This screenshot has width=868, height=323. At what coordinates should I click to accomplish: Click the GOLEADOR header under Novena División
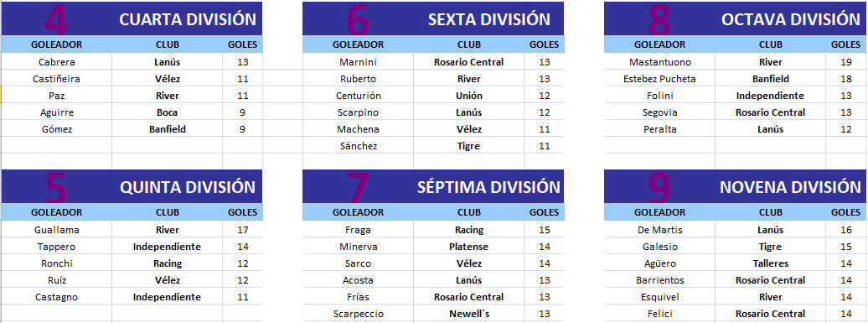pyautogui.click(x=660, y=212)
